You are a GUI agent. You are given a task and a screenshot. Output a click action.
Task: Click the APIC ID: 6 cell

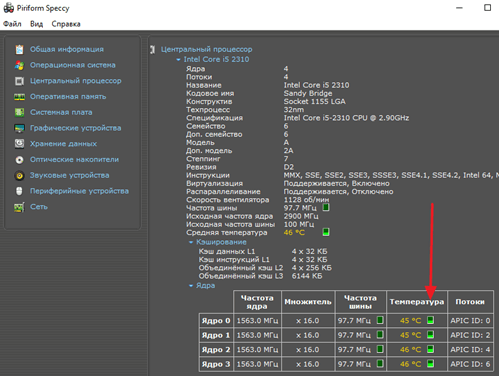[470, 364]
